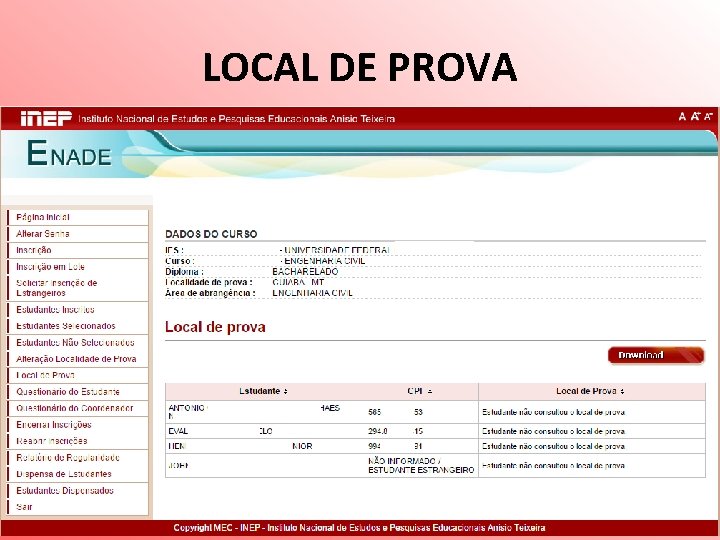Click Local de Prova status in ANTONIO row

[553, 412]
